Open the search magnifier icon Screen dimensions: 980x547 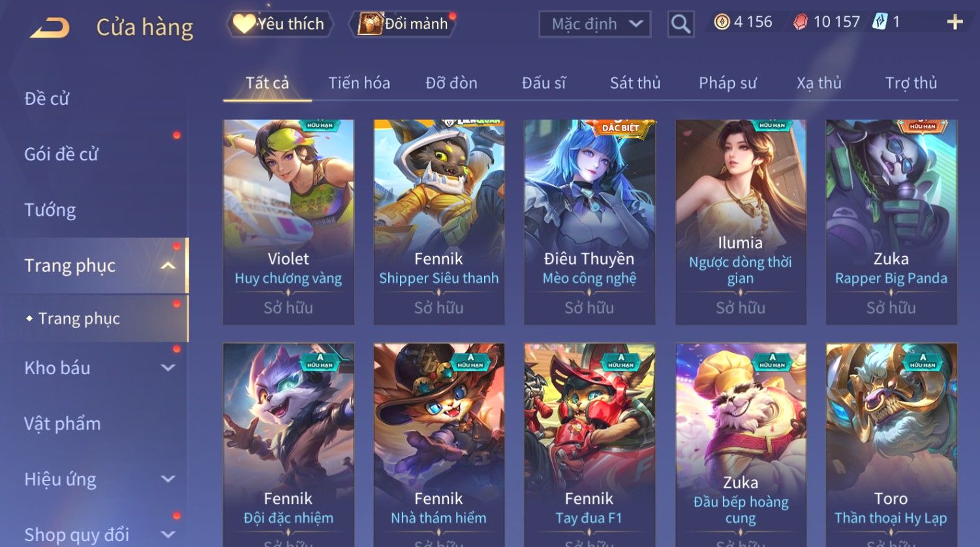[x=681, y=24]
